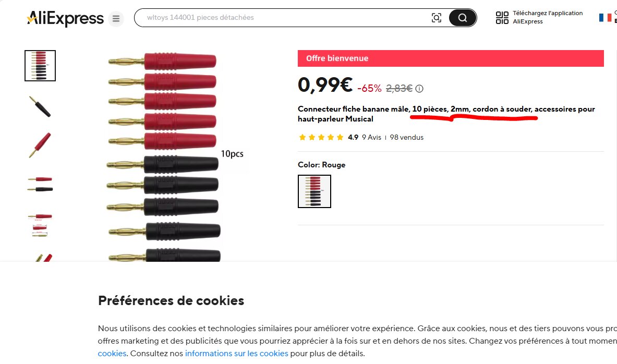Click the five-star rating icons

[321, 138]
